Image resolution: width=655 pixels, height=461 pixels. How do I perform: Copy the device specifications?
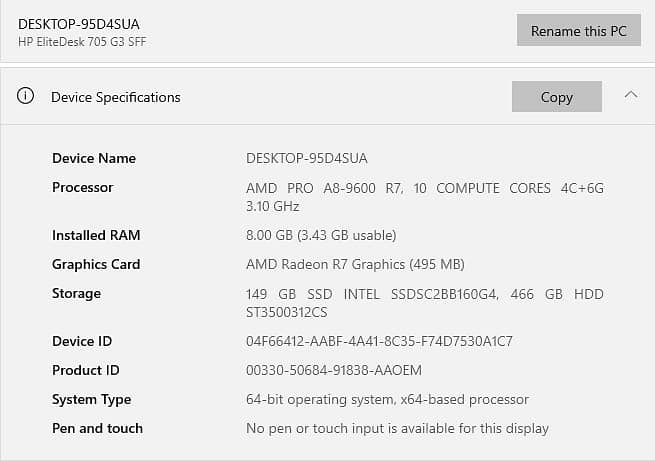[557, 96]
